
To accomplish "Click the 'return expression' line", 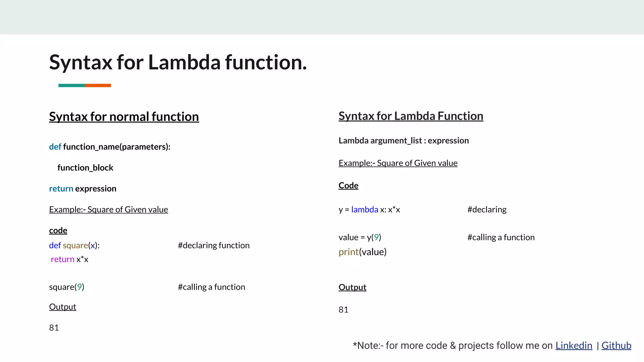I will coord(83,189).
